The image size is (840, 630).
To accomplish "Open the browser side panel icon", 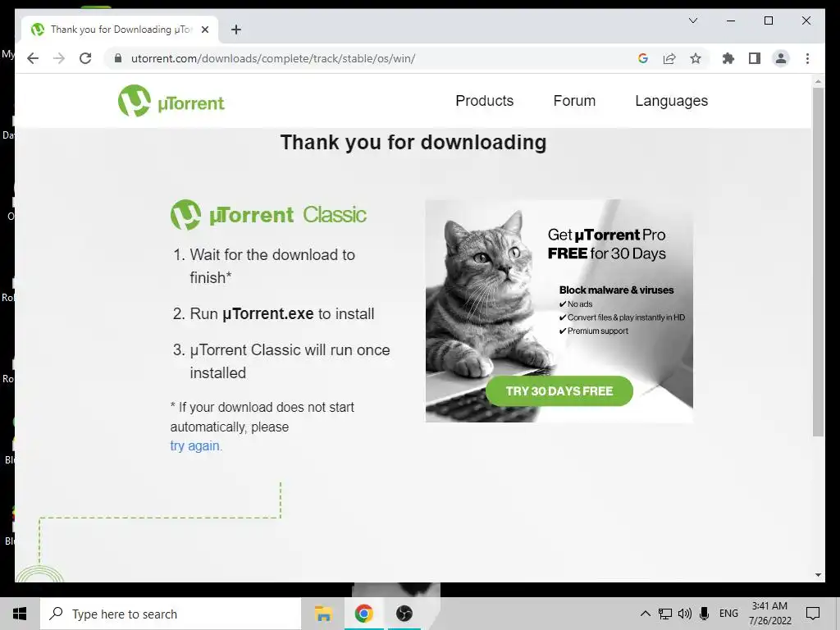I will (x=755, y=58).
